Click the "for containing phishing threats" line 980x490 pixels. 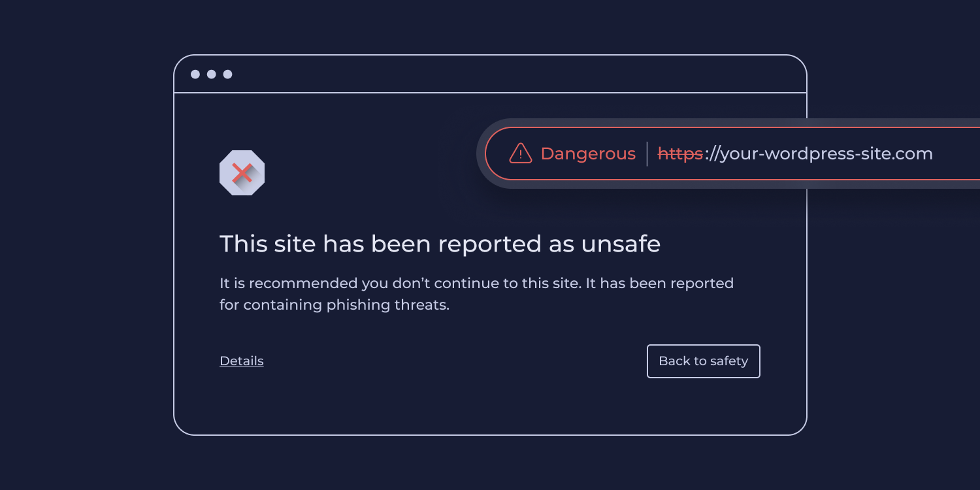335,305
